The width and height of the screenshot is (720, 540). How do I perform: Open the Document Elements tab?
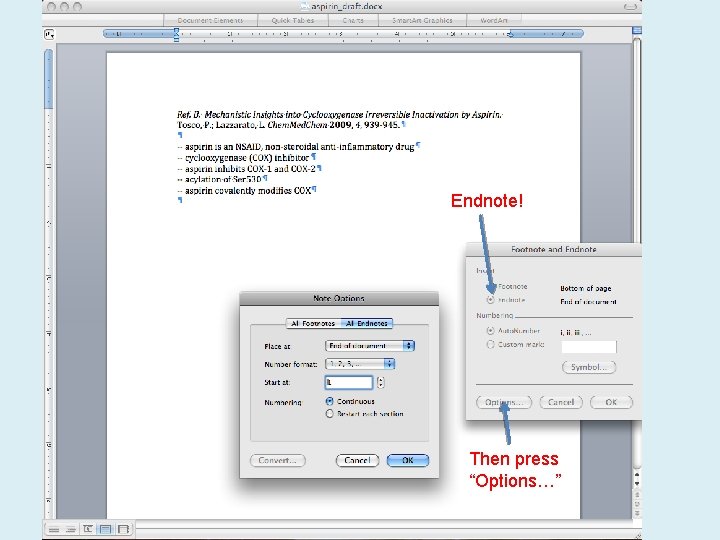pos(210,20)
